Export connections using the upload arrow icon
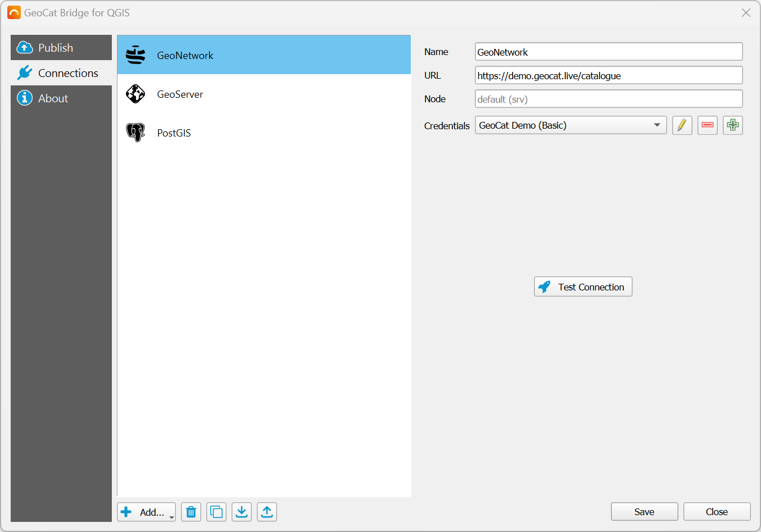Viewport: 761px width, 532px height. click(x=267, y=512)
